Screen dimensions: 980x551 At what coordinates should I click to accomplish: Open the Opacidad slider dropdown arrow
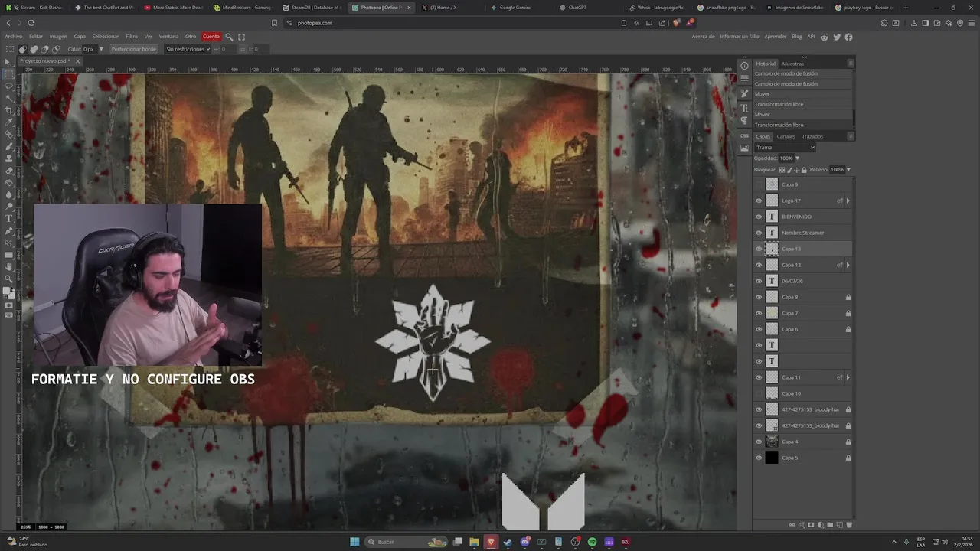(797, 158)
